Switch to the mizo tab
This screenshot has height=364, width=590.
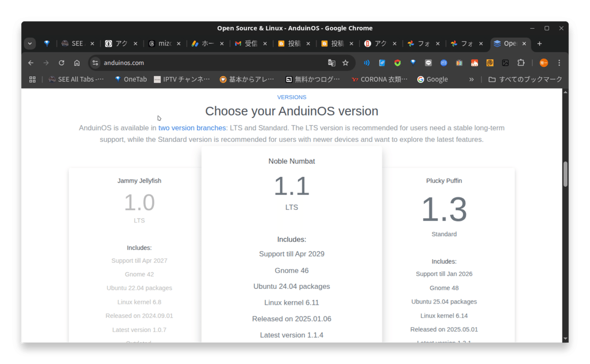pos(165,43)
